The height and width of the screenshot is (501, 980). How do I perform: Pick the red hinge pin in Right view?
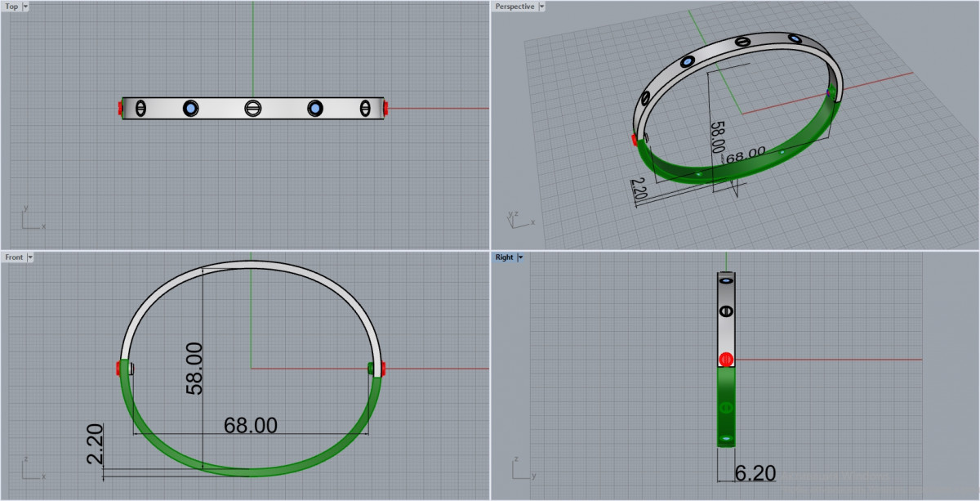coord(725,360)
